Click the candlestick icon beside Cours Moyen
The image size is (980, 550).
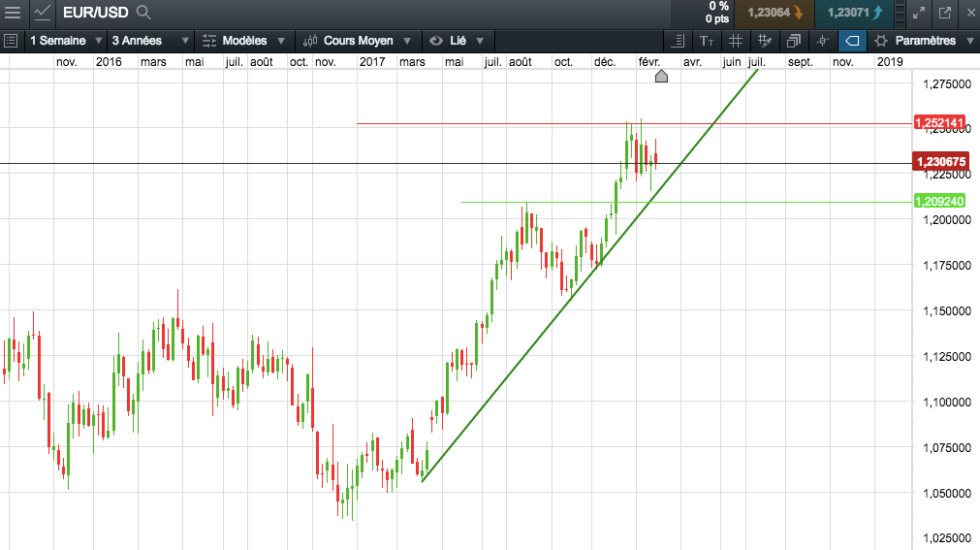tap(310, 41)
